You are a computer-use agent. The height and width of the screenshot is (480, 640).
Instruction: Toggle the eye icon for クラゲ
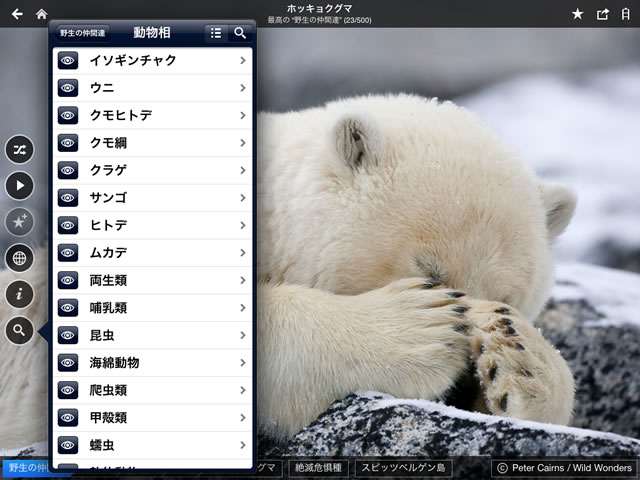tap(68, 170)
